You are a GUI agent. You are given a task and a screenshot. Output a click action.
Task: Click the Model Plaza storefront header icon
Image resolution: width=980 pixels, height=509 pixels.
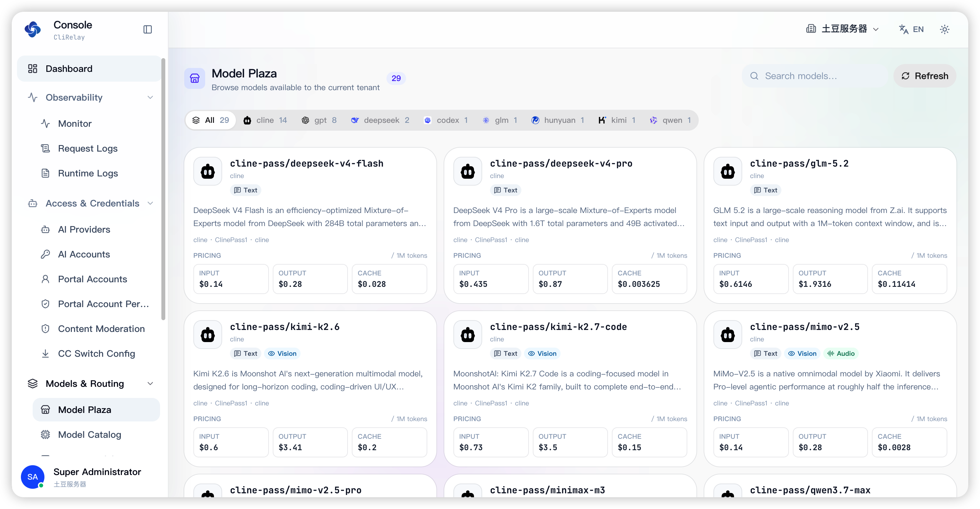195,78
